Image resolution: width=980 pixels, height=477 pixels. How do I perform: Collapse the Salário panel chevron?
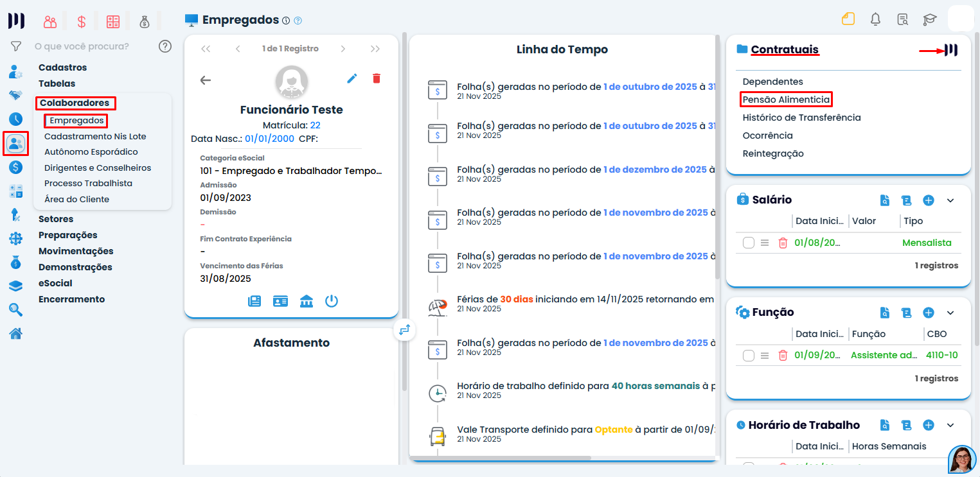(x=950, y=200)
